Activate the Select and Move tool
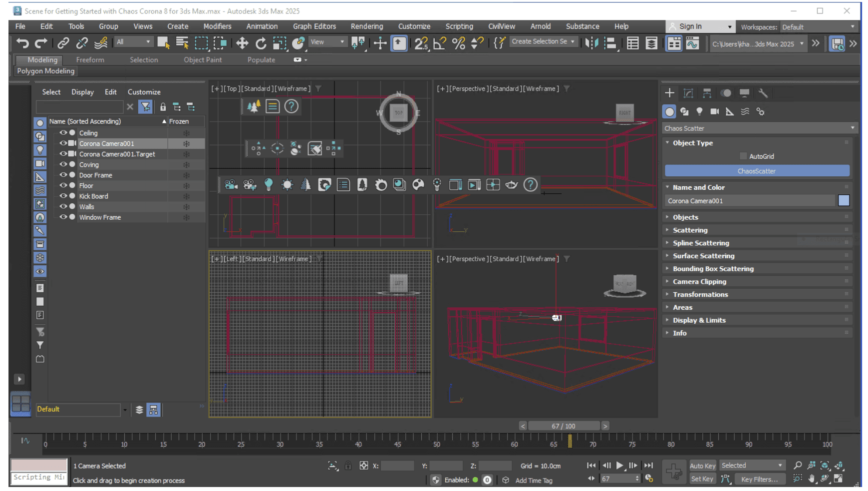 tap(242, 43)
